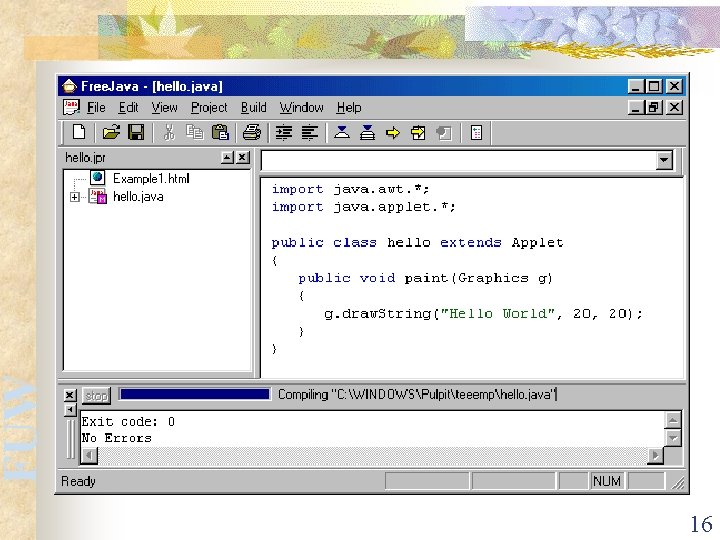
Task: Click the output horizontal scrollbar track
Action: tap(372, 456)
